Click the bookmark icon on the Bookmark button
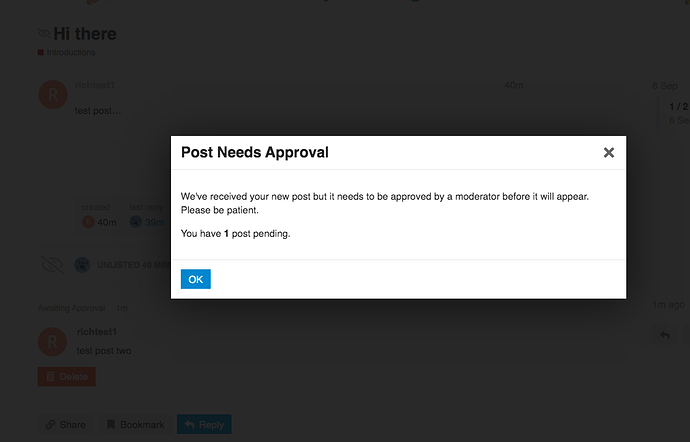 pyautogui.click(x=111, y=424)
